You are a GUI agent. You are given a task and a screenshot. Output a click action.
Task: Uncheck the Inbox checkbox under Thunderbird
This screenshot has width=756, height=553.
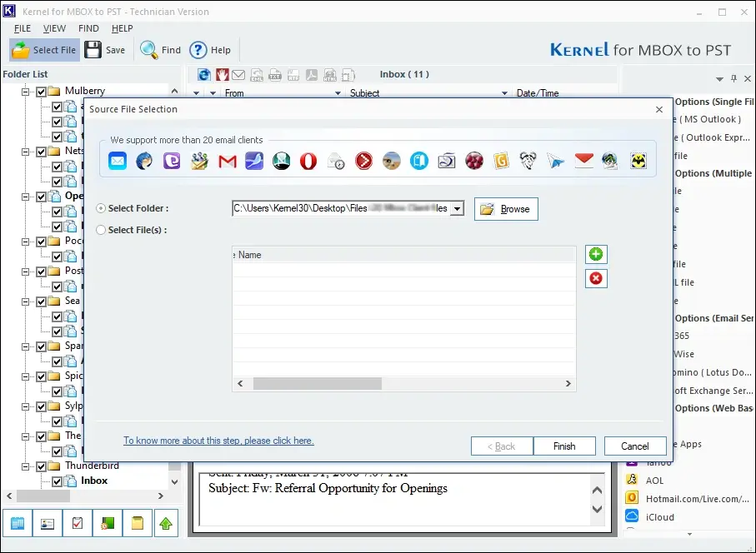click(57, 481)
